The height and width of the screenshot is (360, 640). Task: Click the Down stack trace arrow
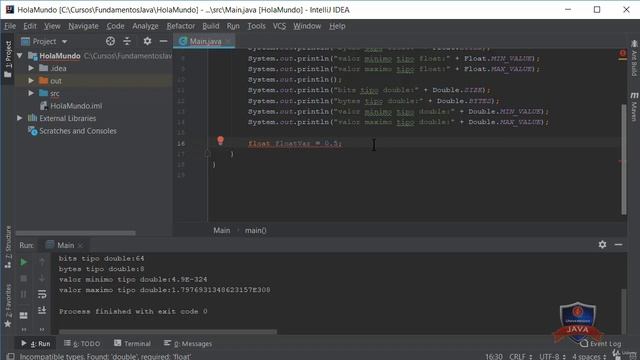42,278
